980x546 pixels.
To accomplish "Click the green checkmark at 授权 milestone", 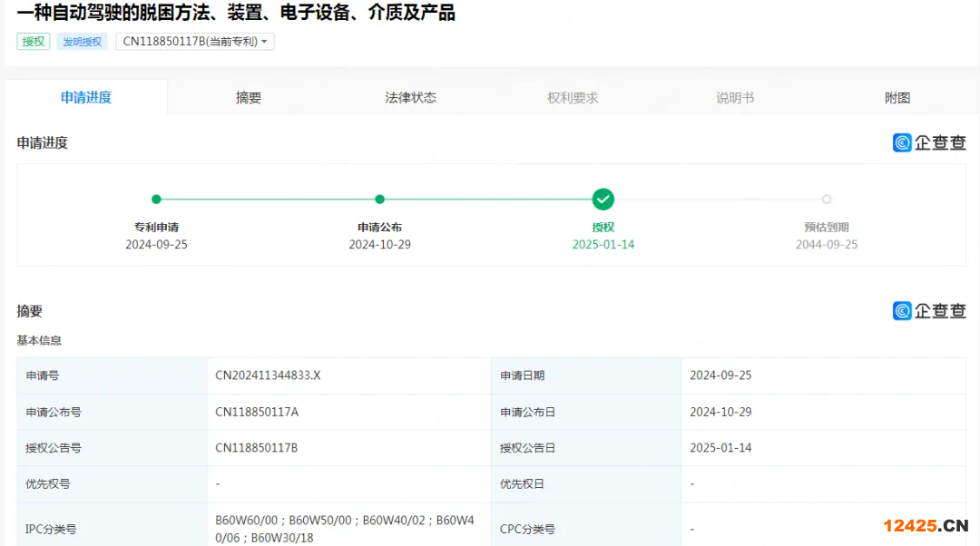I will click(x=603, y=200).
